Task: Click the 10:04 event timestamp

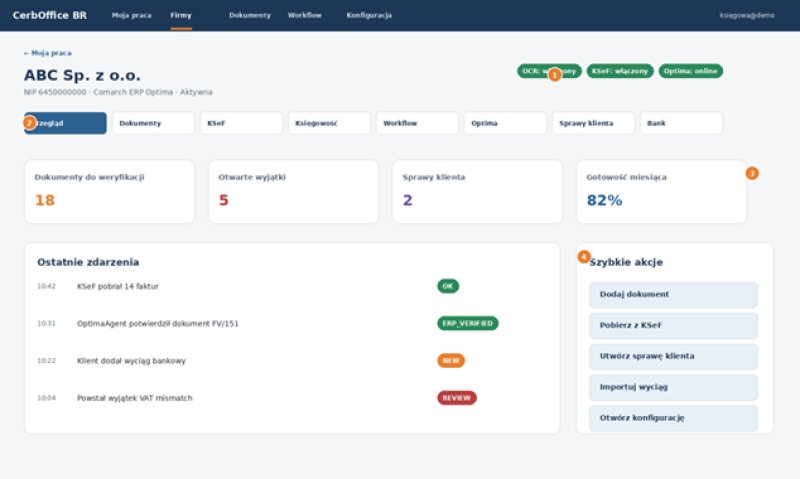Action: pyautogui.click(x=46, y=398)
